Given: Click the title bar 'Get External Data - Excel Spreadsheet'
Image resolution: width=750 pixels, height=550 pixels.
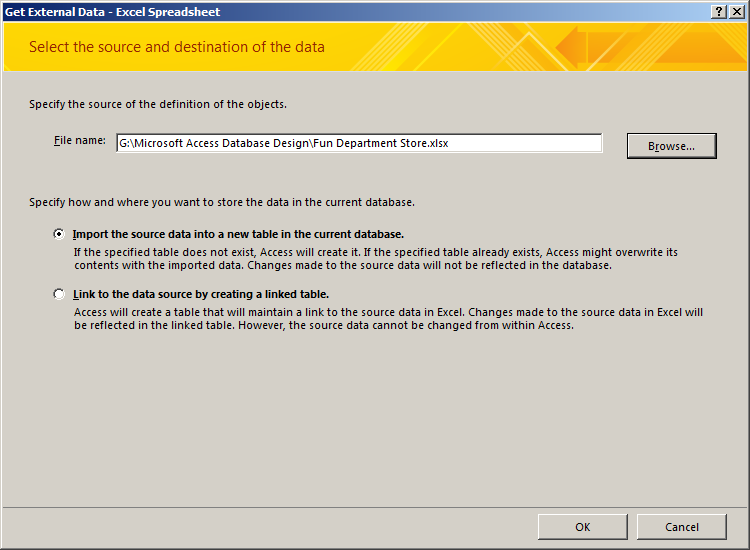Looking at the screenshot, I should click(112, 12).
